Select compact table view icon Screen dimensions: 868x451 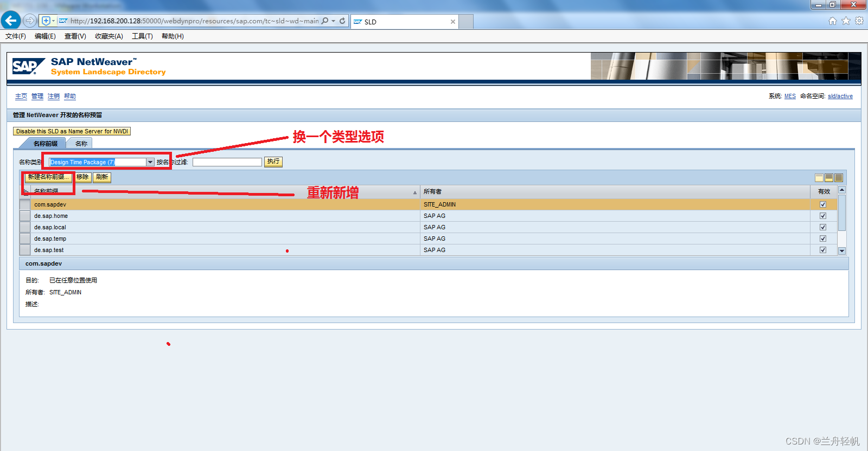tap(819, 178)
